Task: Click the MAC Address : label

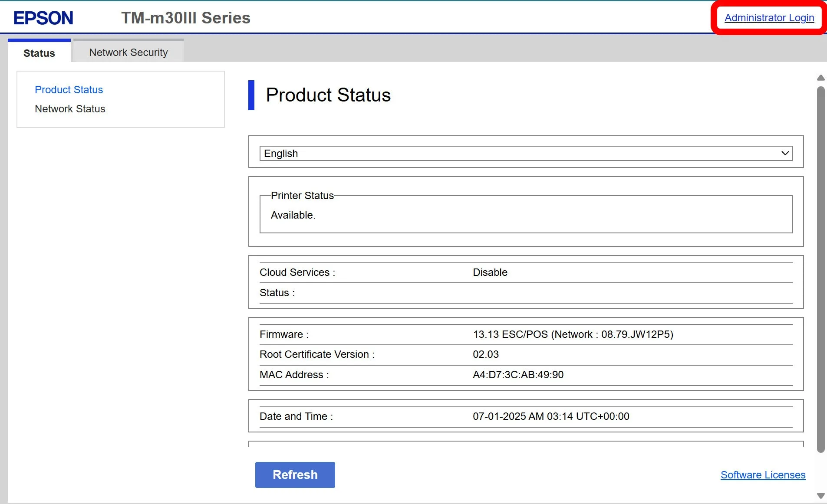Action: pyautogui.click(x=294, y=374)
